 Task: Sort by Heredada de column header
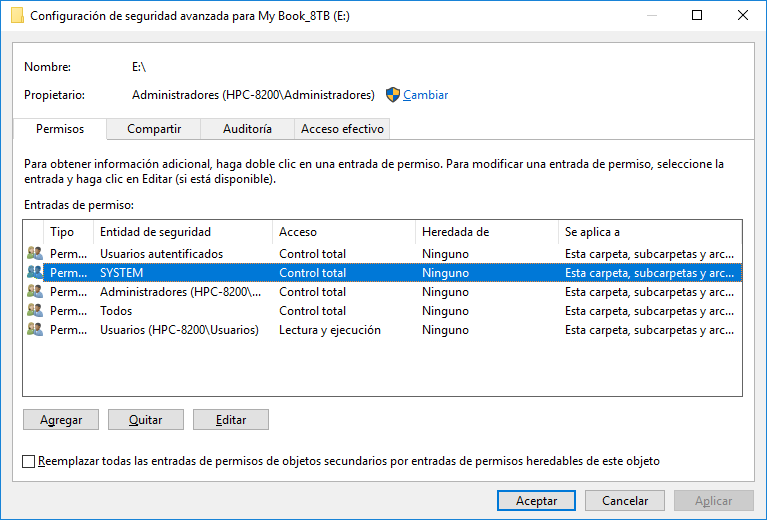coord(487,232)
